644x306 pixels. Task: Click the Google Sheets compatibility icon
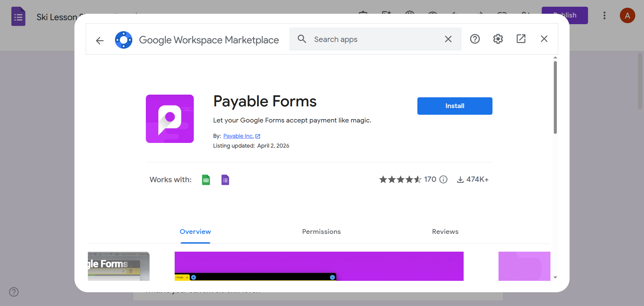point(206,180)
